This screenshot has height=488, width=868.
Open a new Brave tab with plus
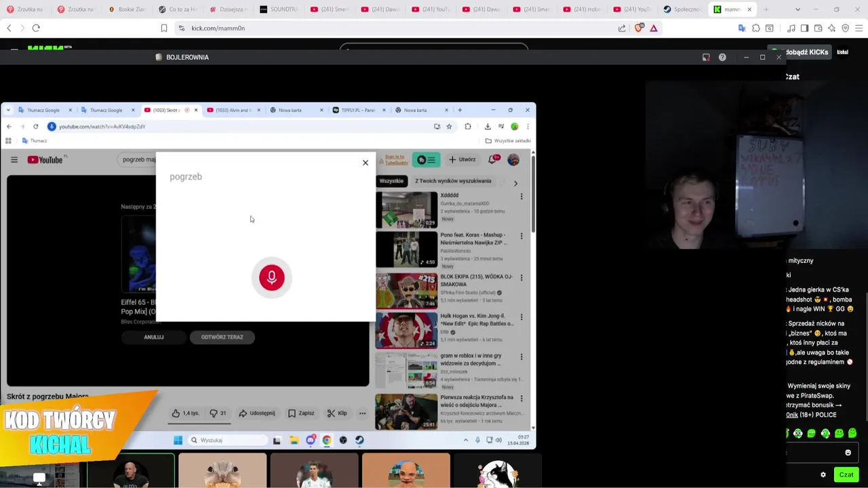point(766,9)
